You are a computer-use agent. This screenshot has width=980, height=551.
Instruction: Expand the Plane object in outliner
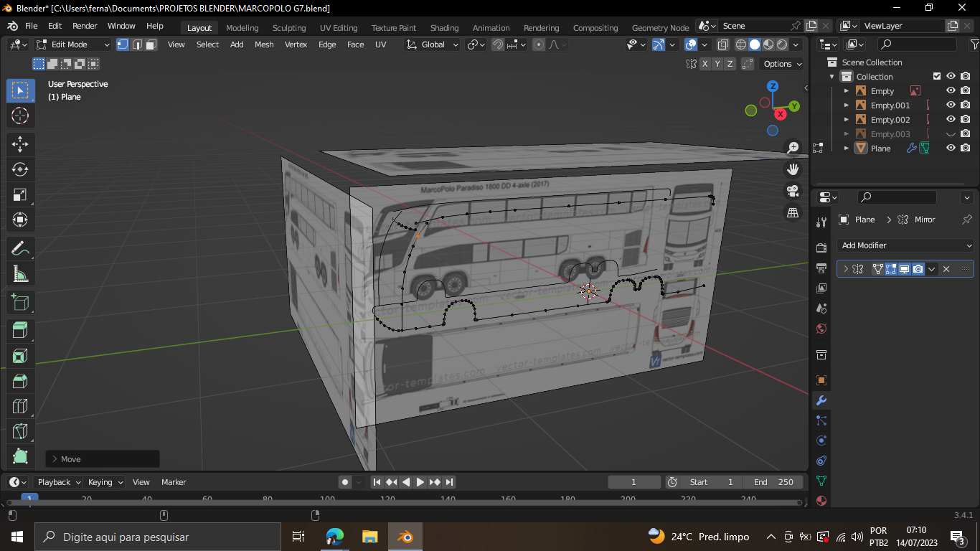[x=847, y=149]
